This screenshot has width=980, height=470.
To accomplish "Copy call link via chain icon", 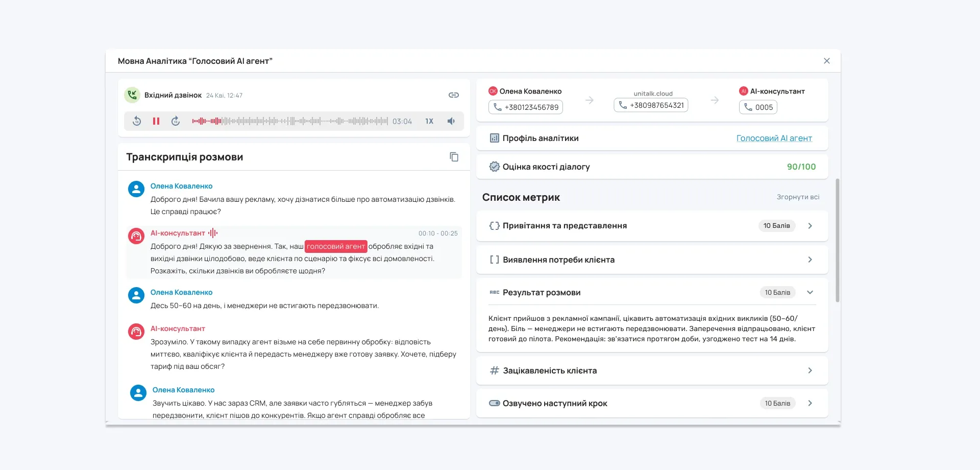I will click(454, 95).
